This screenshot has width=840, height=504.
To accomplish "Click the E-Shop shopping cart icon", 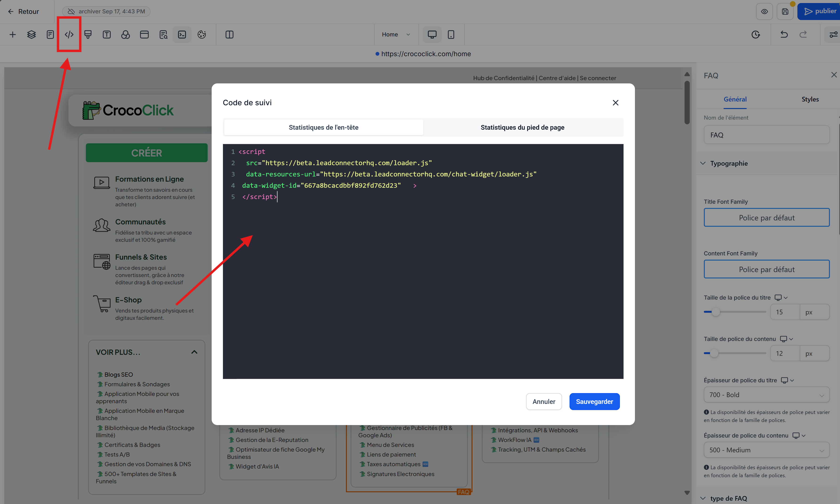I will (x=102, y=304).
